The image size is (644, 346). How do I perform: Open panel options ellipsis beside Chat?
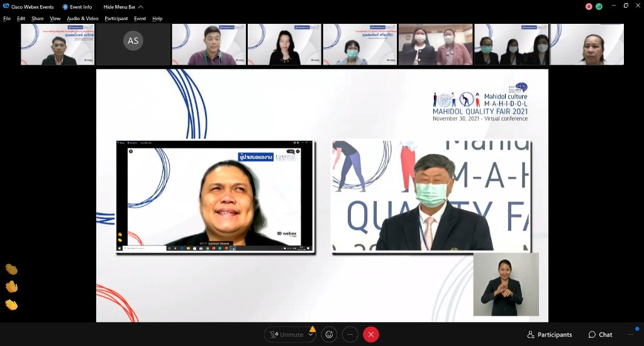tap(631, 335)
